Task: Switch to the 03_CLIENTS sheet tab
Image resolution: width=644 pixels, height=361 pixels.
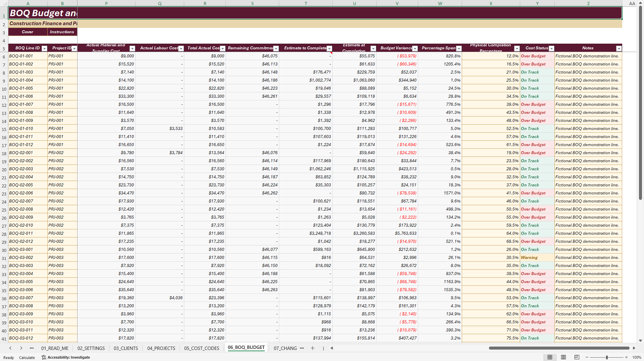Action: [x=126, y=348]
